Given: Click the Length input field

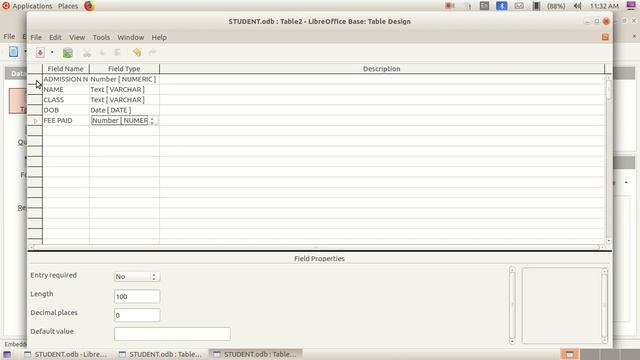Looking at the screenshot, I should [137, 296].
